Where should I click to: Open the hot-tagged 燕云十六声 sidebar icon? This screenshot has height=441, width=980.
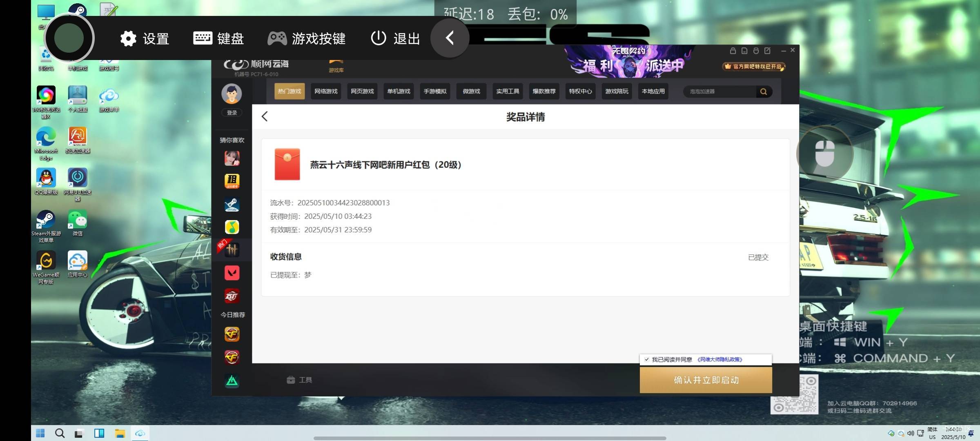pos(232,249)
